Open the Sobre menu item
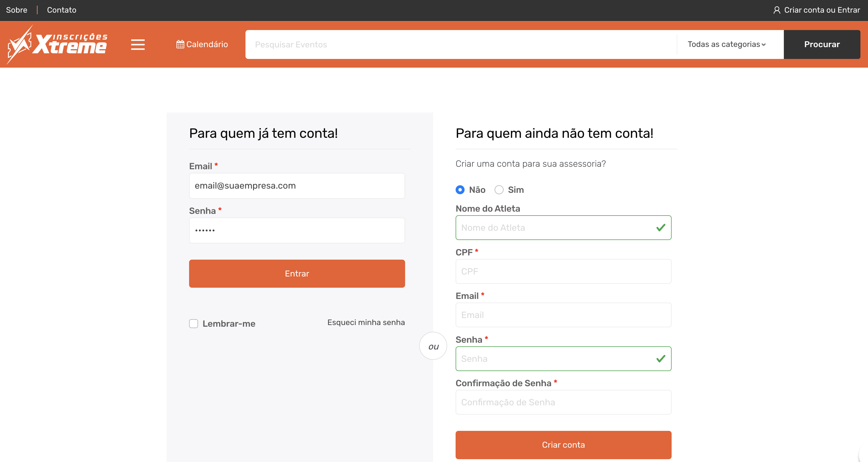The image size is (868, 462). pos(17,10)
